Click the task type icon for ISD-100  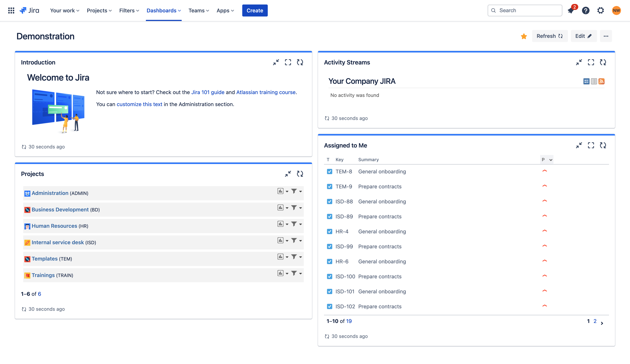point(329,276)
